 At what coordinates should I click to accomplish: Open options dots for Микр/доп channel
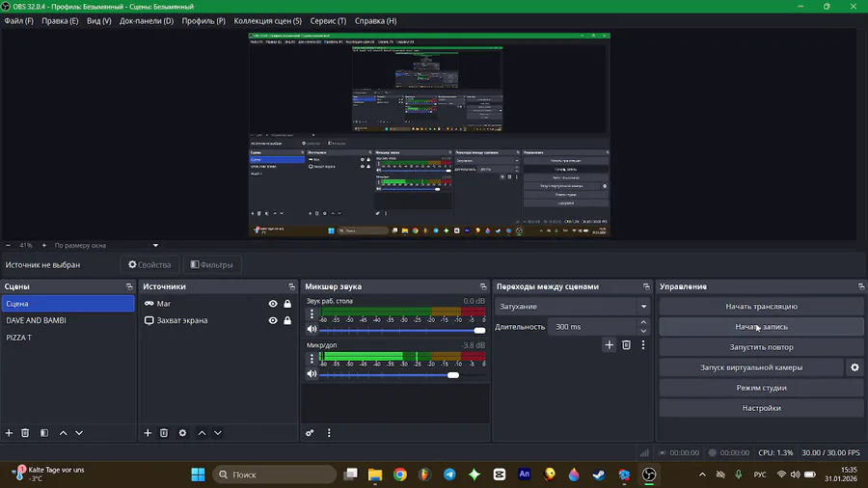312,359
